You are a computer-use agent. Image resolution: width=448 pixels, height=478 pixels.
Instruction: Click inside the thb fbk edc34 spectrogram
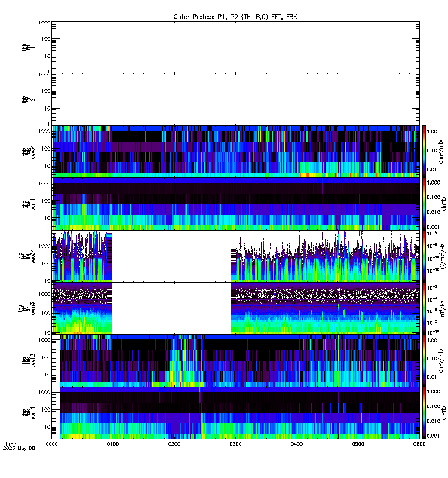[235, 152]
